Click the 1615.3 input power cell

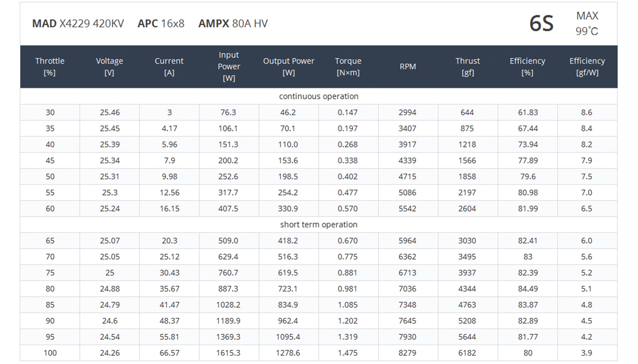(x=228, y=353)
